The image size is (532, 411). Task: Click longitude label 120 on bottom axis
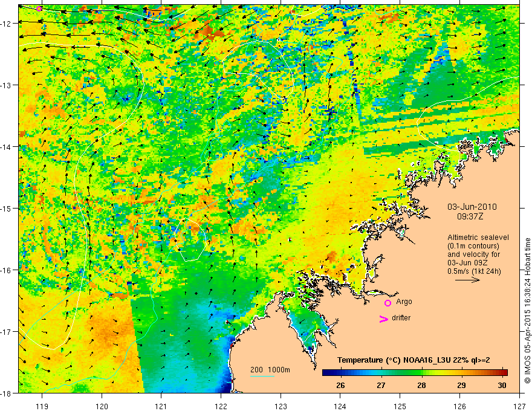102,406
